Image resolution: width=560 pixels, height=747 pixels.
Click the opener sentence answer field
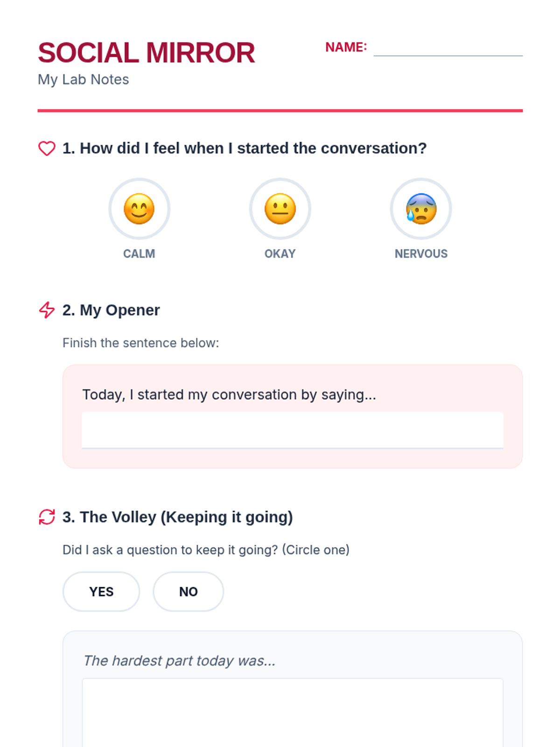click(293, 430)
